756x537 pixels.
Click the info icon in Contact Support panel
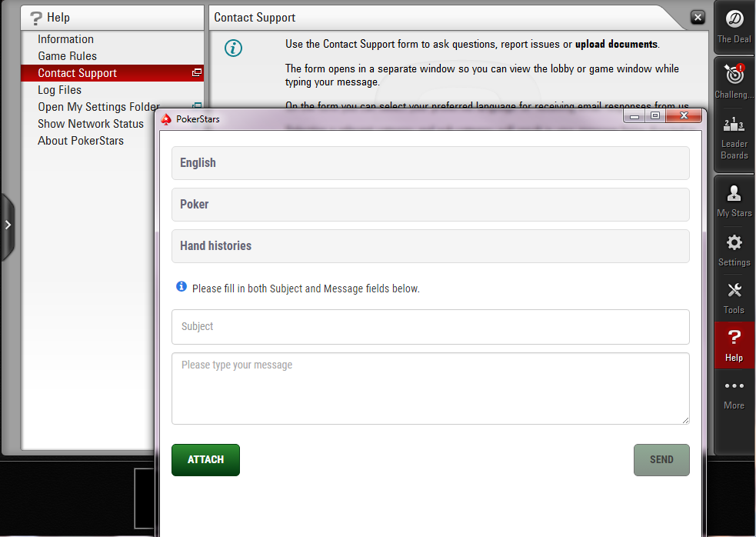pyautogui.click(x=233, y=48)
